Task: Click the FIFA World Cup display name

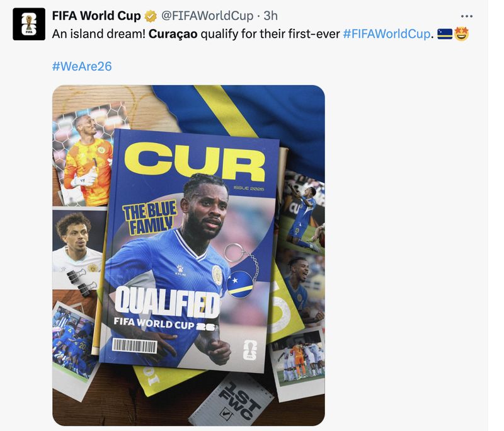Action: (96, 16)
